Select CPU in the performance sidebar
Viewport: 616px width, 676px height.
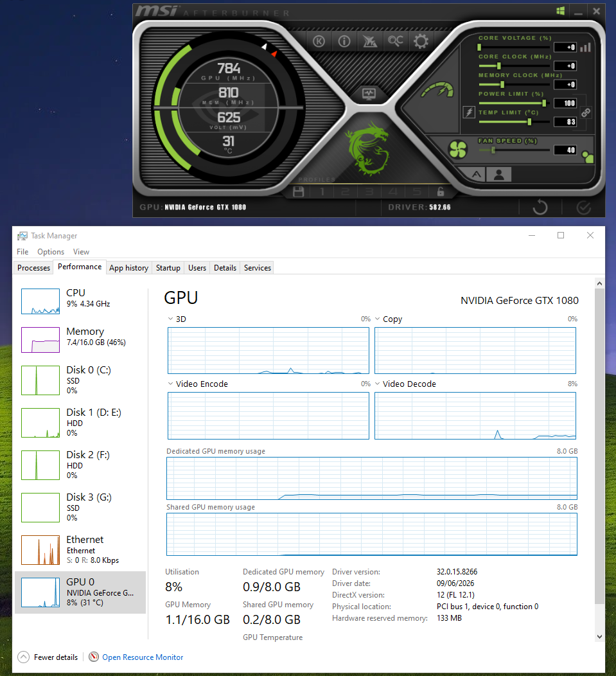click(80, 301)
